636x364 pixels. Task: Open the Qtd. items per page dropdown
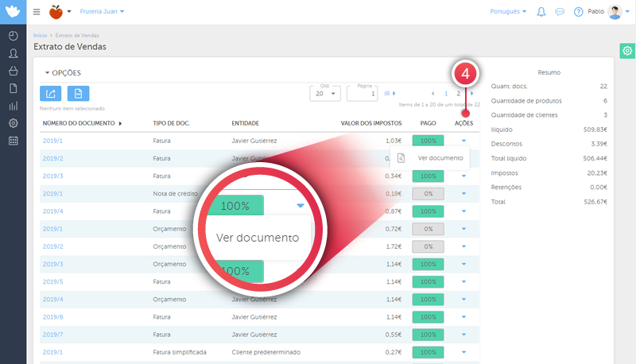coord(324,94)
